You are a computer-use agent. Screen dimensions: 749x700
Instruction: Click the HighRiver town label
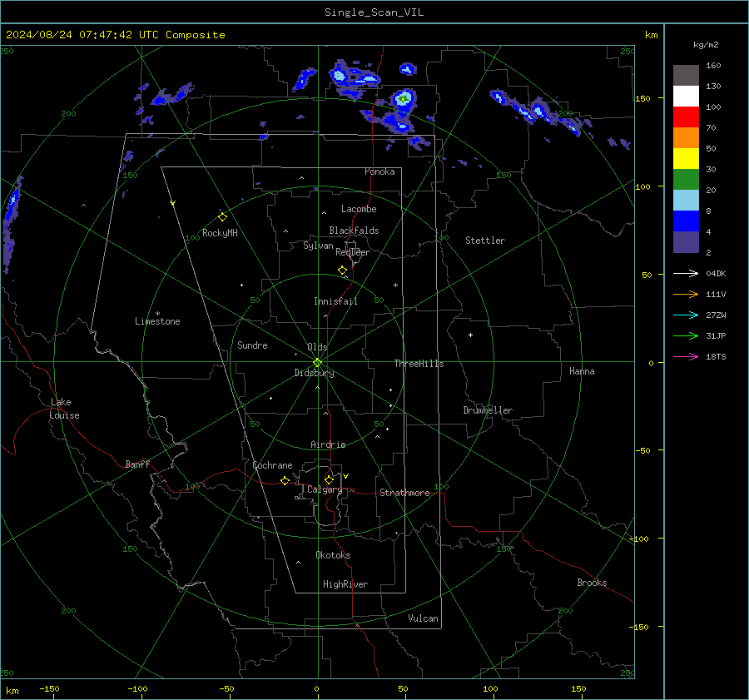pos(345,584)
